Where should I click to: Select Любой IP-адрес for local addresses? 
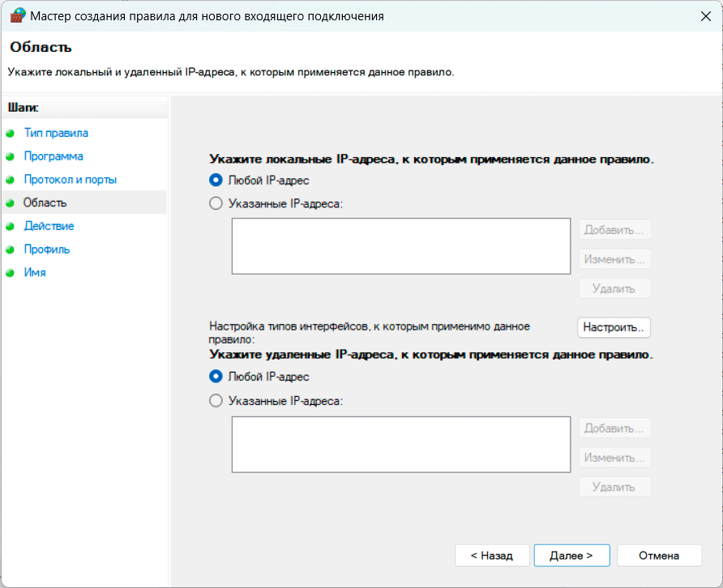(x=216, y=181)
